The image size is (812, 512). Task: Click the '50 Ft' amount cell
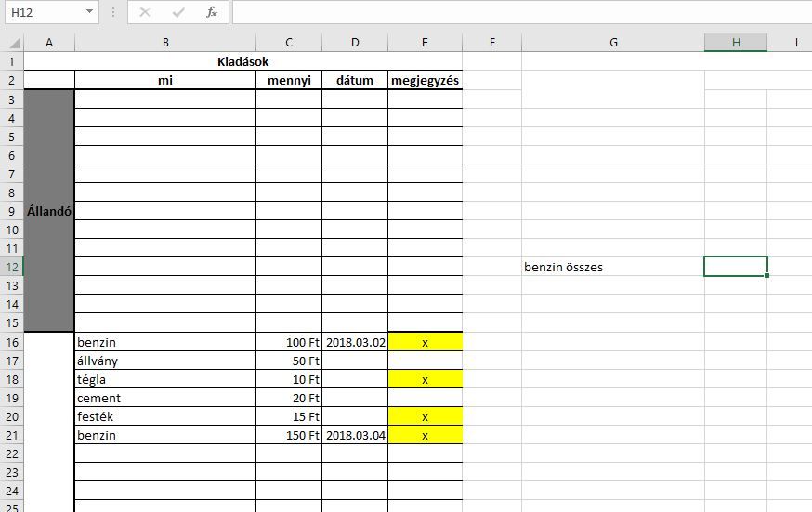point(289,361)
